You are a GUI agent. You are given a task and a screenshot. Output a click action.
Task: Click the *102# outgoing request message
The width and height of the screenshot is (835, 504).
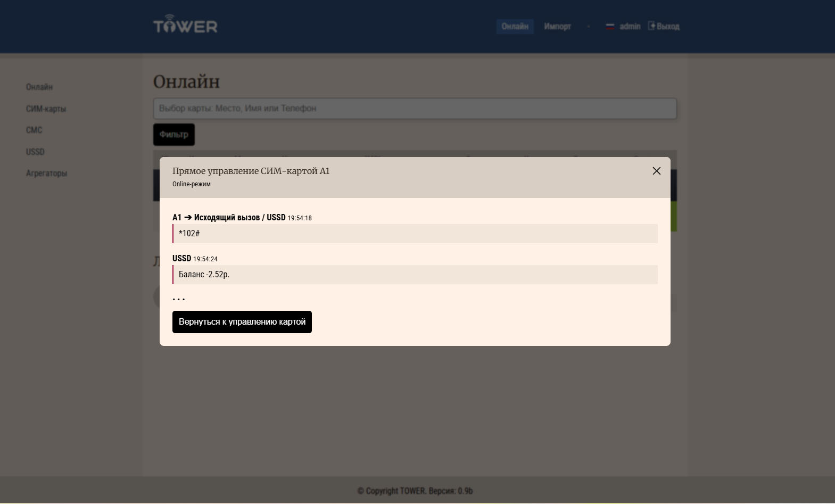415,234
